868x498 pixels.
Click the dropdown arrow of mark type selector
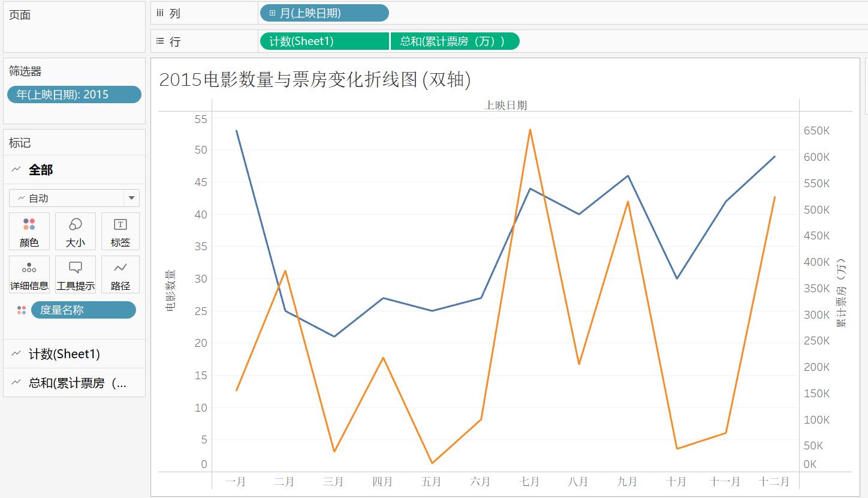131,198
